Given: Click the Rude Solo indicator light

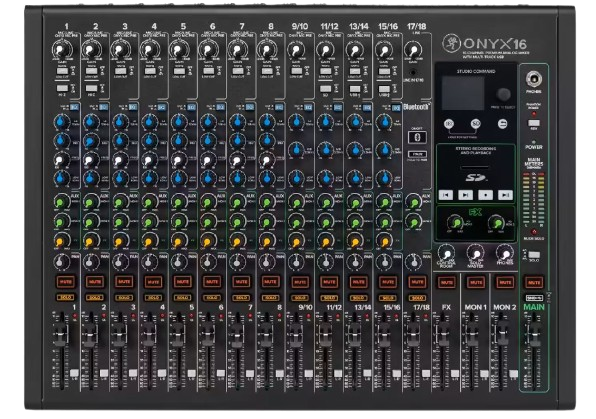Looking at the screenshot, I should pos(534,232).
